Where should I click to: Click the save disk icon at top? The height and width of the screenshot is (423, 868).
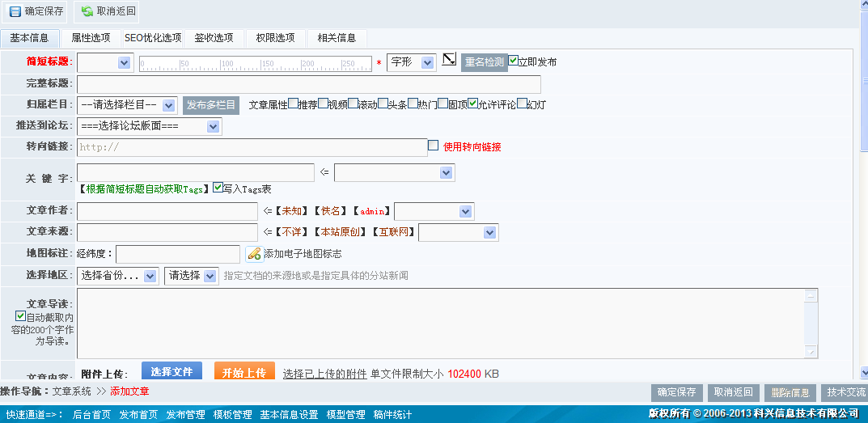15,11
